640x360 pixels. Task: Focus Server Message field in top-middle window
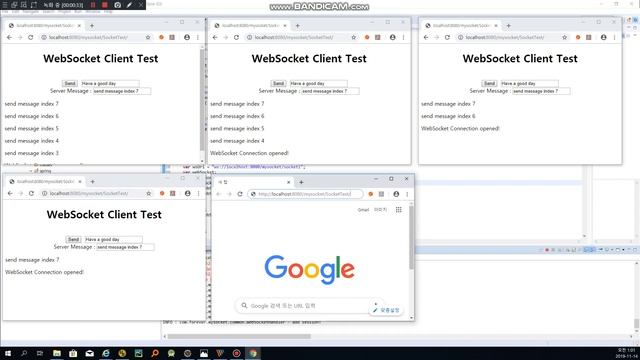330,91
